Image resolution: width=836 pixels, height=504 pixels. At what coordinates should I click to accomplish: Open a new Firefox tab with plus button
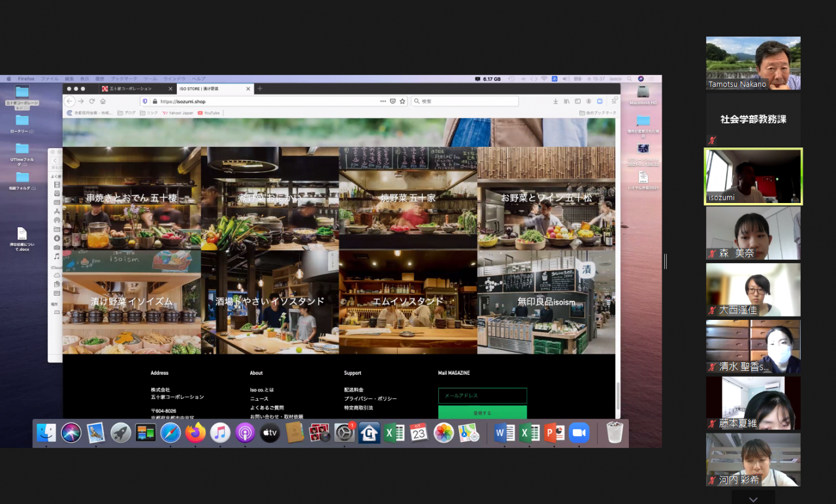coord(260,89)
